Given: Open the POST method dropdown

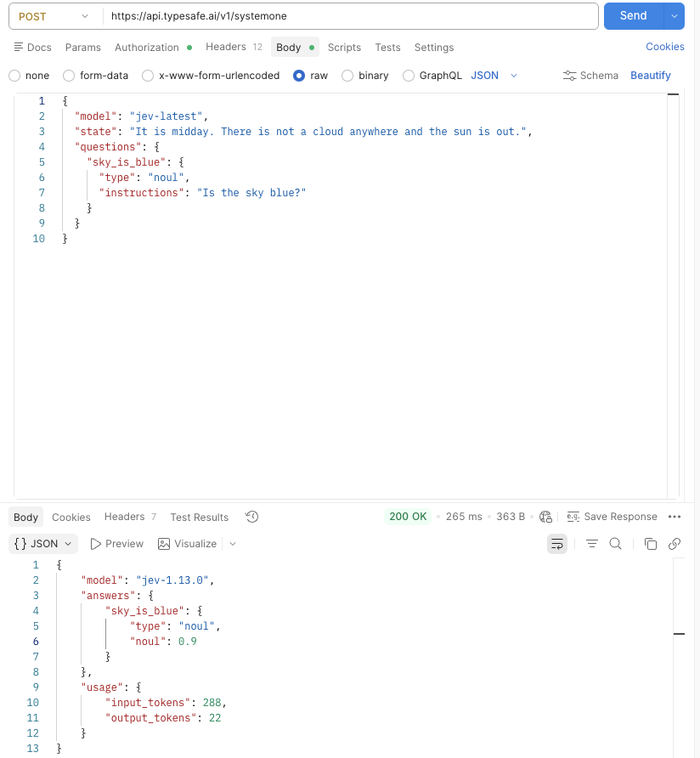Looking at the screenshot, I should (x=54, y=16).
